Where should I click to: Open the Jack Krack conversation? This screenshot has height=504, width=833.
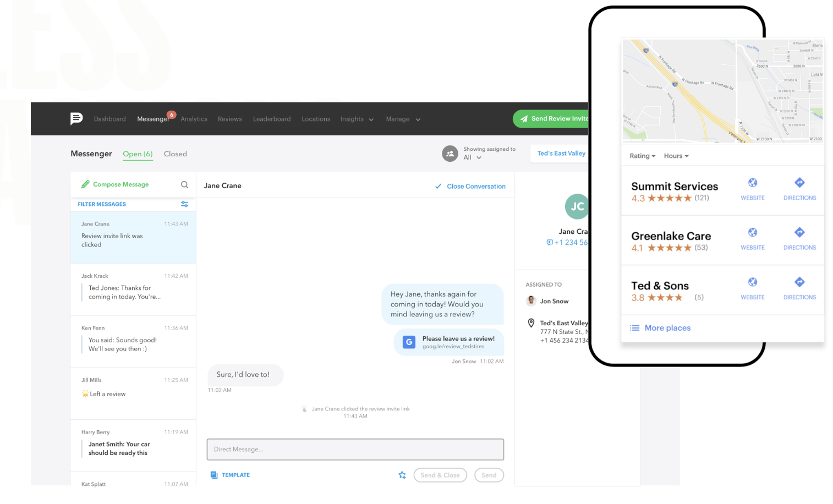133,287
